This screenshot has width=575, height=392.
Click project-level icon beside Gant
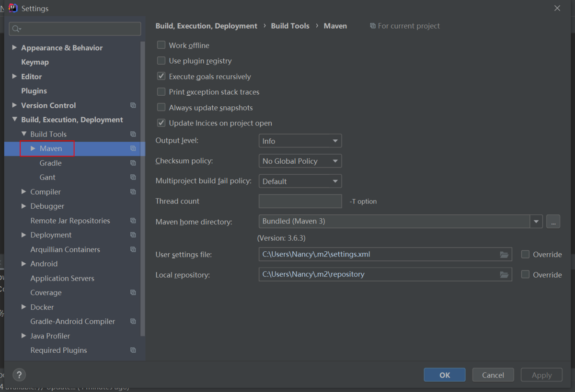click(x=133, y=177)
